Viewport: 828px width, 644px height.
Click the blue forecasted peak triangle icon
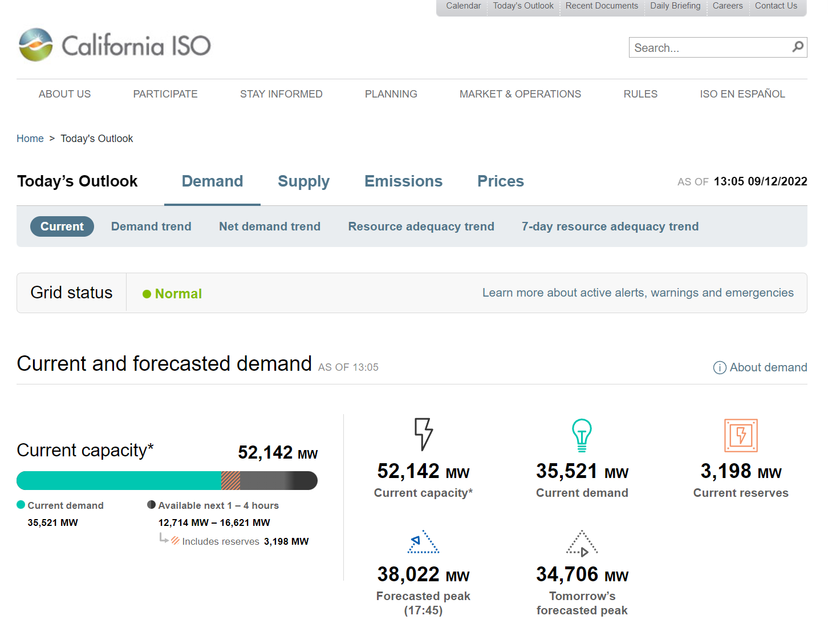tap(423, 541)
